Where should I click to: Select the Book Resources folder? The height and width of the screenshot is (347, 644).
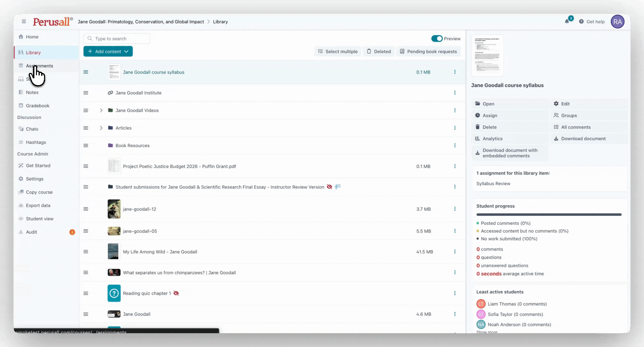click(132, 146)
